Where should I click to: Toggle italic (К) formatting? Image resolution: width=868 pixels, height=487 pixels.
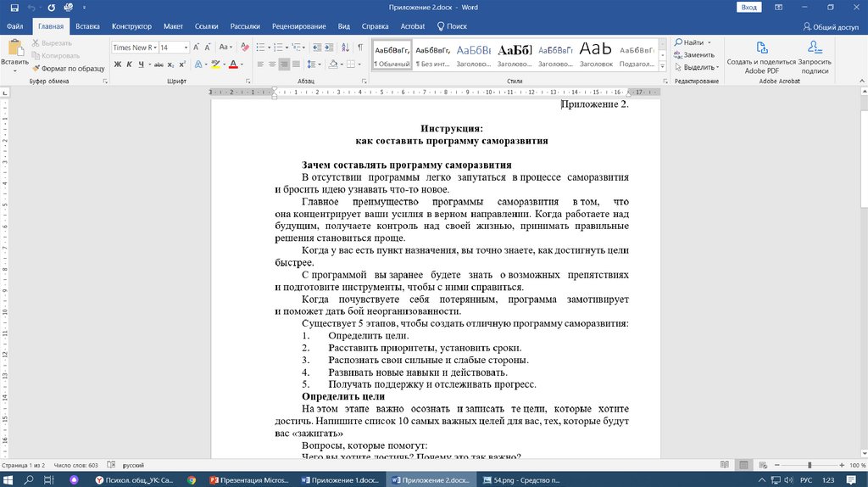(130, 64)
